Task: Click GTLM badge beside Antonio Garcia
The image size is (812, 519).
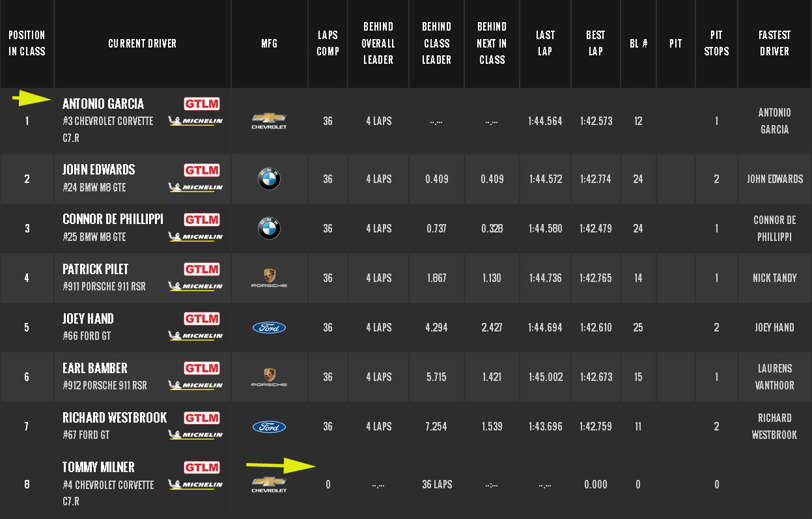Action: pos(202,104)
